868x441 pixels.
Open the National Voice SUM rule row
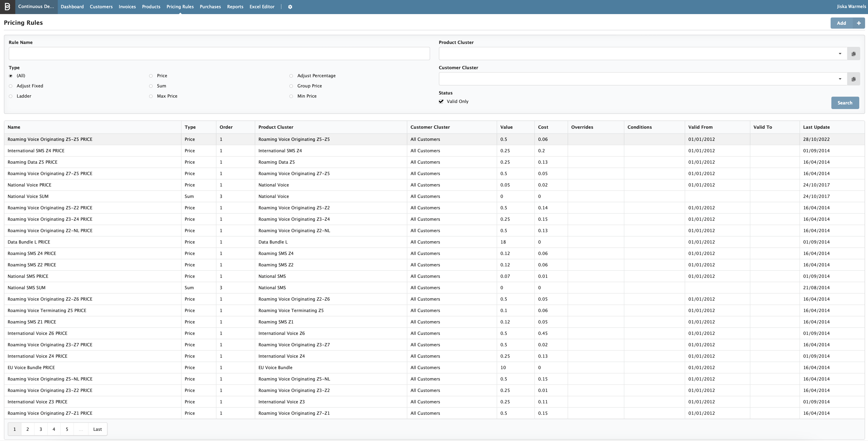click(28, 196)
